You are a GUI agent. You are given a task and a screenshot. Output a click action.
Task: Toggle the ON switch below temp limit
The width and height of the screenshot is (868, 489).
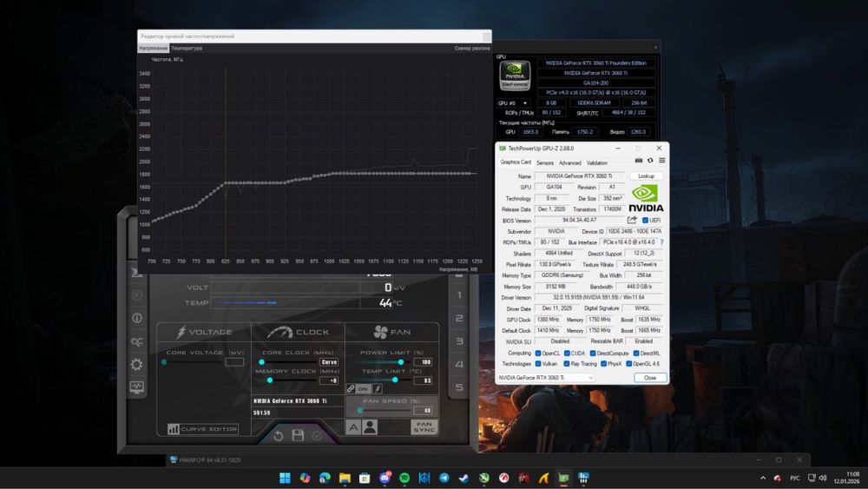click(x=363, y=389)
